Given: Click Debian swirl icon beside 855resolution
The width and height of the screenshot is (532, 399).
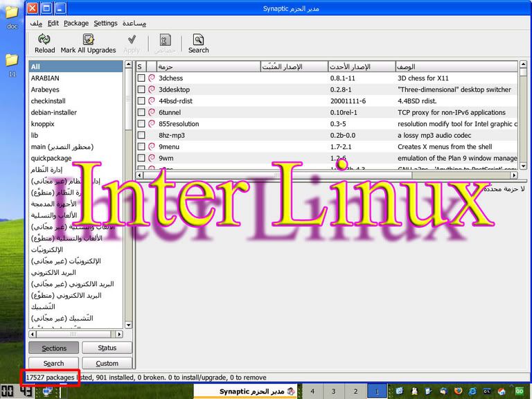Looking at the screenshot, I should tap(151, 124).
